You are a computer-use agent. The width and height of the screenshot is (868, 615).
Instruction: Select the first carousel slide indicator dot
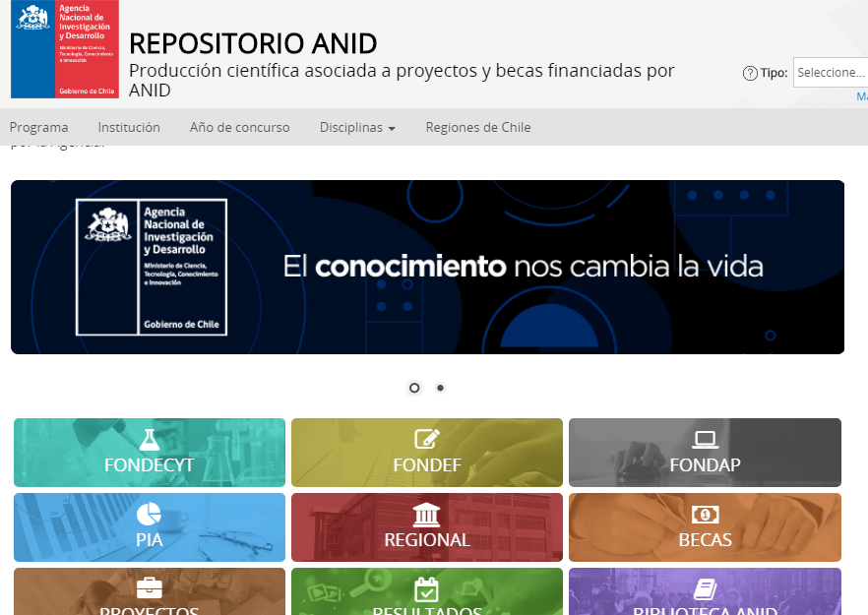click(414, 388)
